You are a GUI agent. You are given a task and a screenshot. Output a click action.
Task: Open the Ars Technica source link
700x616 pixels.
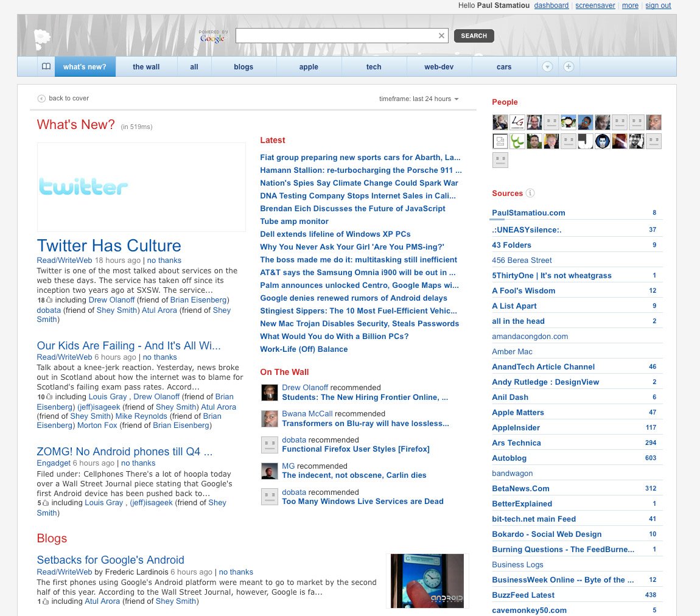pyautogui.click(x=516, y=443)
